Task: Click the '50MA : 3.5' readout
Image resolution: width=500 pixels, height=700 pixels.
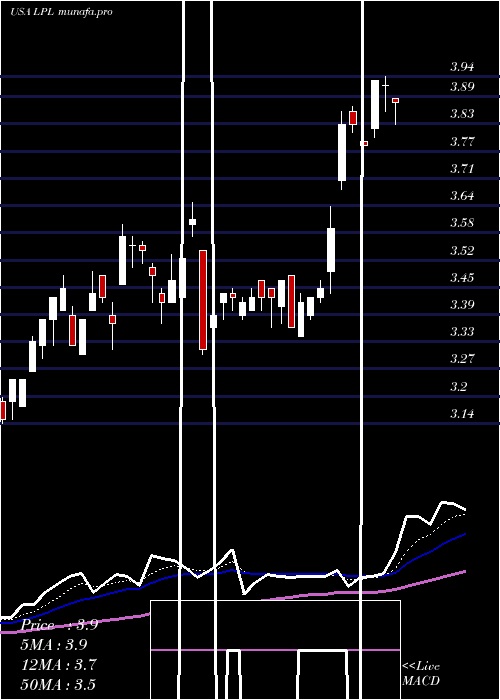Action: coord(58,684)
